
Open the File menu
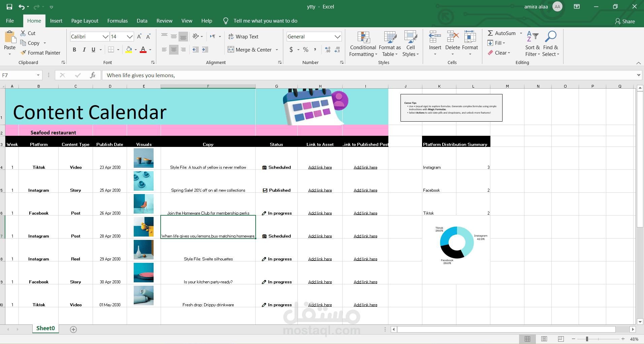(10, 21)
